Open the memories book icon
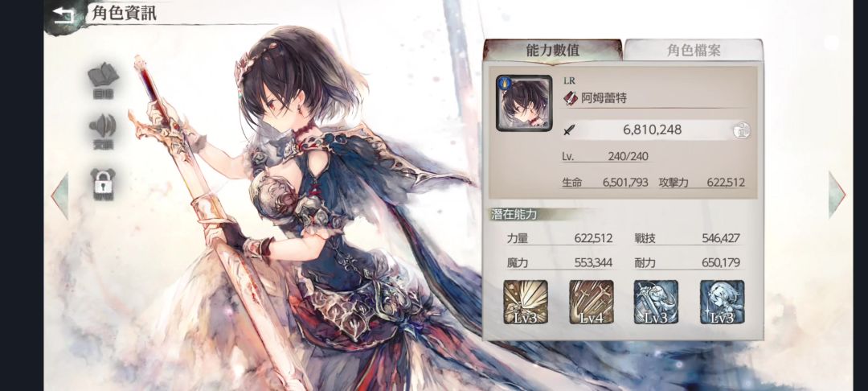The height and width of the screenshot is (391, 868). point(103,80)
